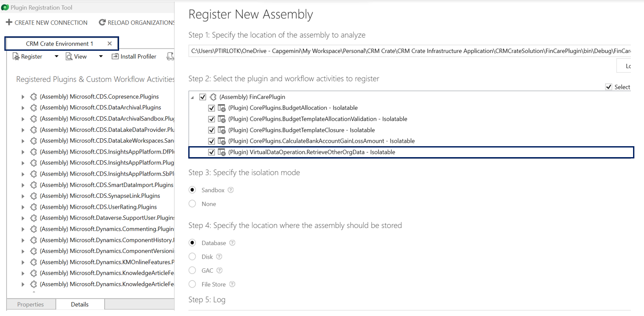Click the assembly icon beside Microsoft.CDS.UserRating.Plugins
Screen dimensions: 644x316
pos(33,207)
